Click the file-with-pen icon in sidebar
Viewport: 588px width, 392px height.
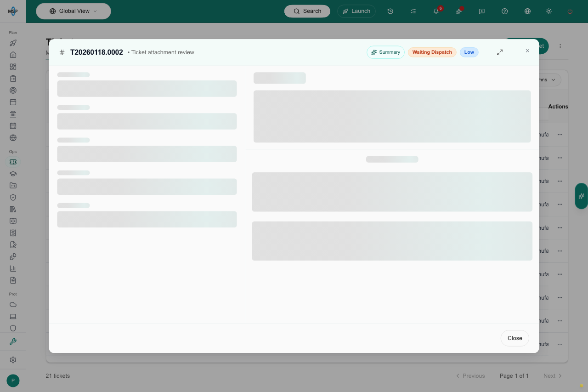13,244
